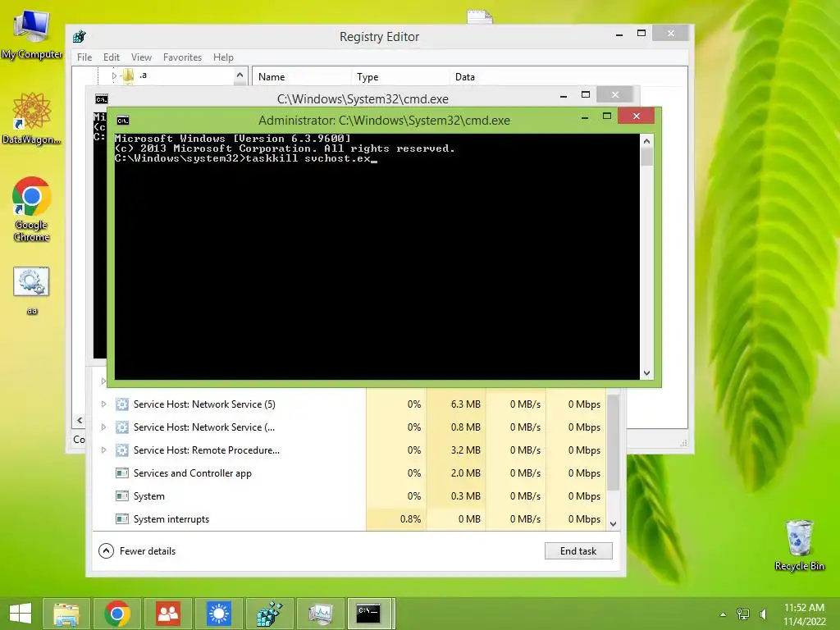Open Google Chrome desktop shortcut
The width and height of the screenshot is (840, 630).
31,209
